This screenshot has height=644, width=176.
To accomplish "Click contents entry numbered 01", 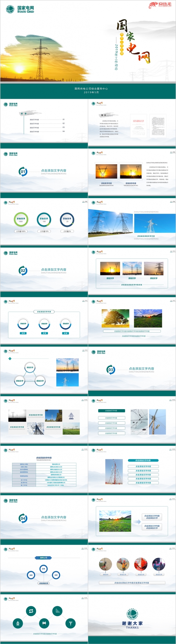I will [47, 119].
